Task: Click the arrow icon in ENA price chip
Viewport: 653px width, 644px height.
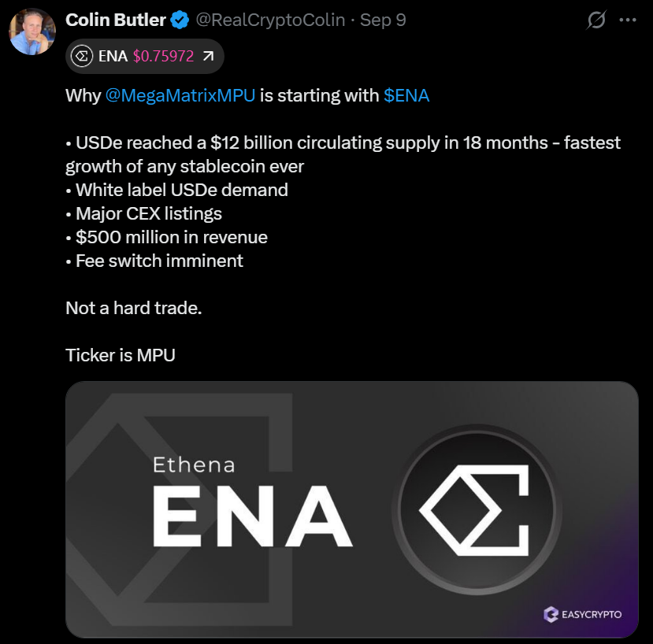Action: (208, 56)
